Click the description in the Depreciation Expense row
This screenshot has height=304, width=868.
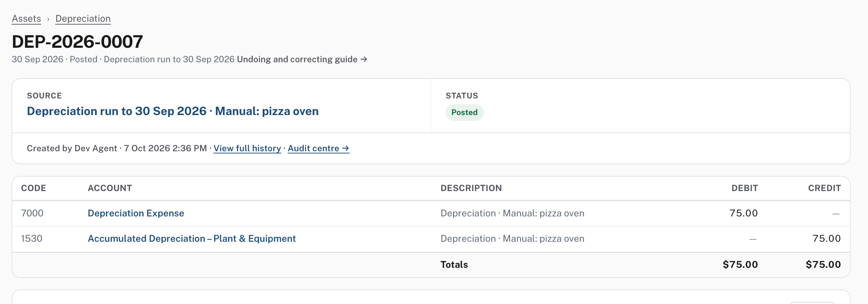pos(512,213)
